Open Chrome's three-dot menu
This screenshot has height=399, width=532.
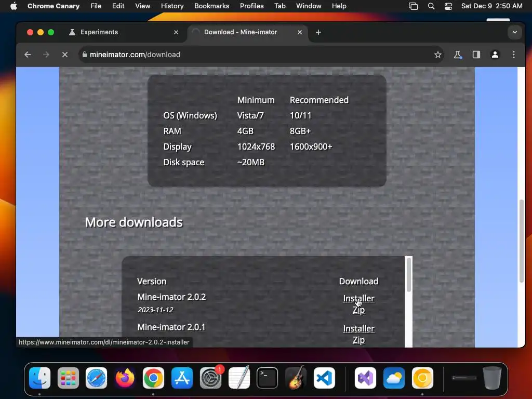tap(514, 55)
